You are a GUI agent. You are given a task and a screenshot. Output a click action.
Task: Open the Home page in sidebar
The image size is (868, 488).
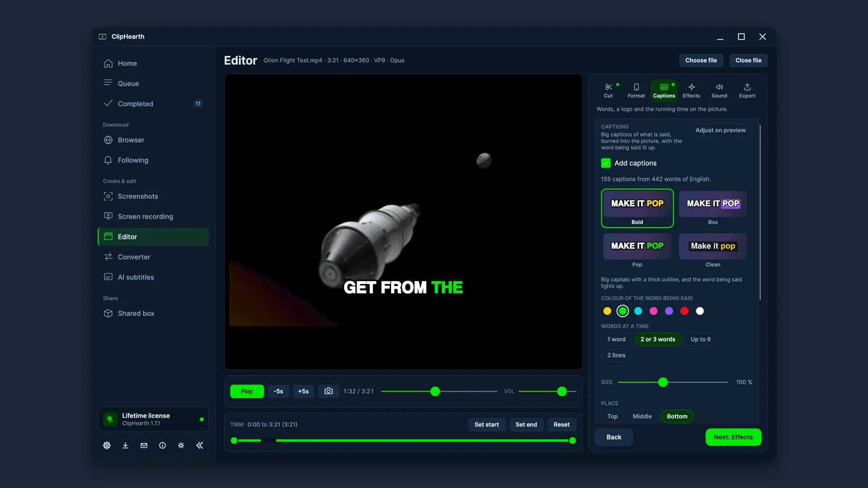click(x=153, y=63)
